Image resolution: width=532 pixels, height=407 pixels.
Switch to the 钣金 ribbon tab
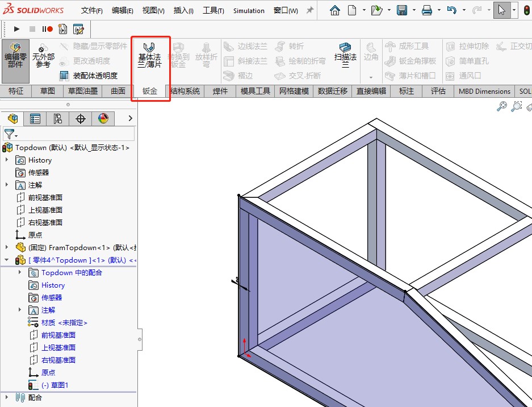(x=150, y=91)
